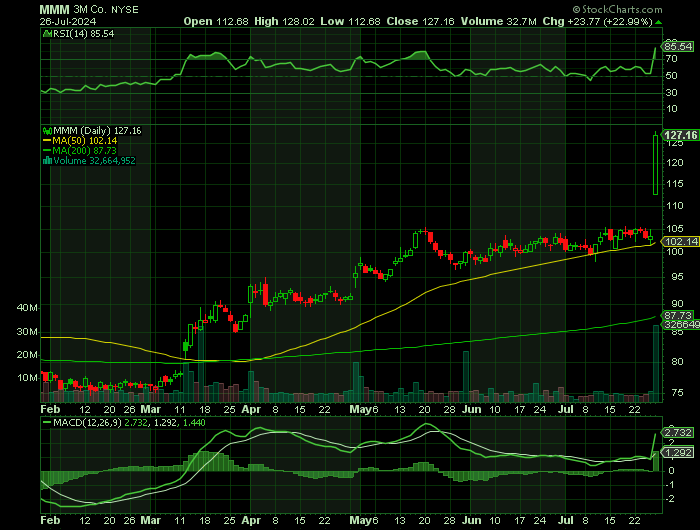Click the 50 level on RSI axis
700x530 pixels.
671,76
